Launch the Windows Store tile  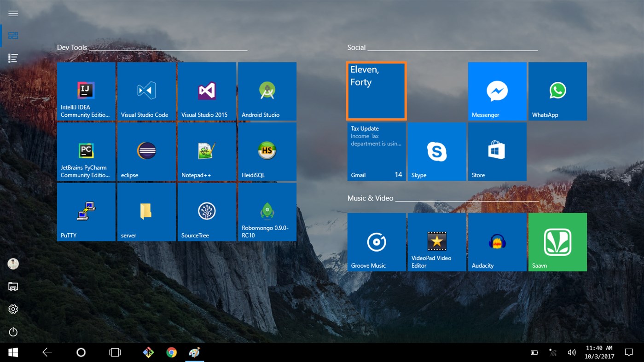(497, 151)
